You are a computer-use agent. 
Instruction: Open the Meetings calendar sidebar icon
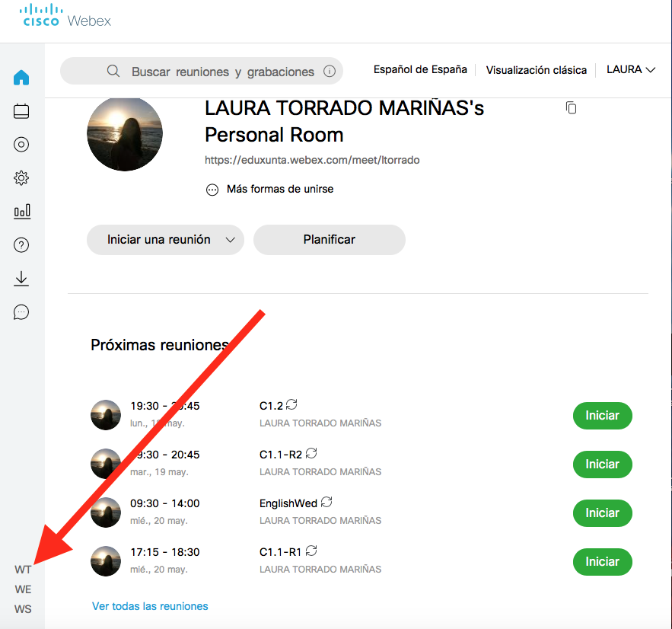[21, 111]
